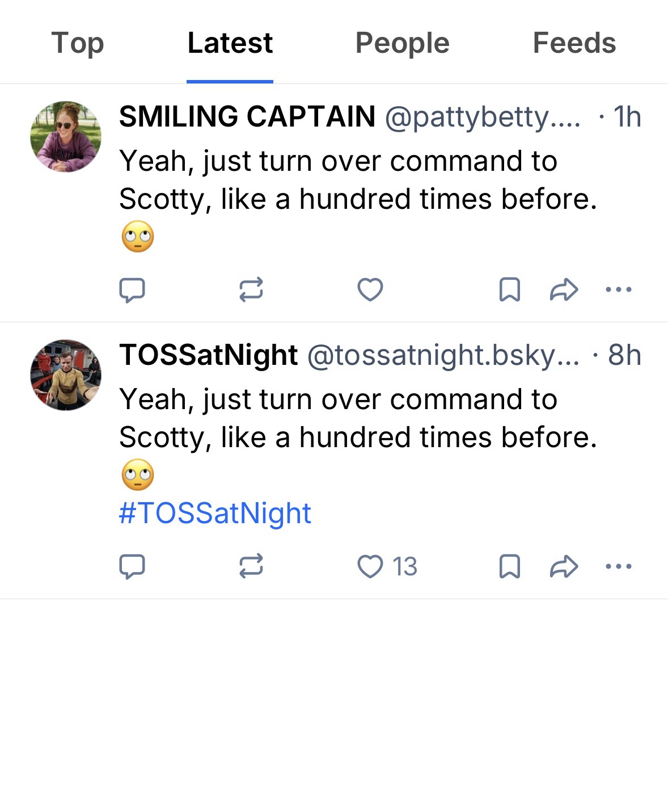Open the @pattybetty profile handle
This screenshot has height=812, width=668.
(483, 117)
